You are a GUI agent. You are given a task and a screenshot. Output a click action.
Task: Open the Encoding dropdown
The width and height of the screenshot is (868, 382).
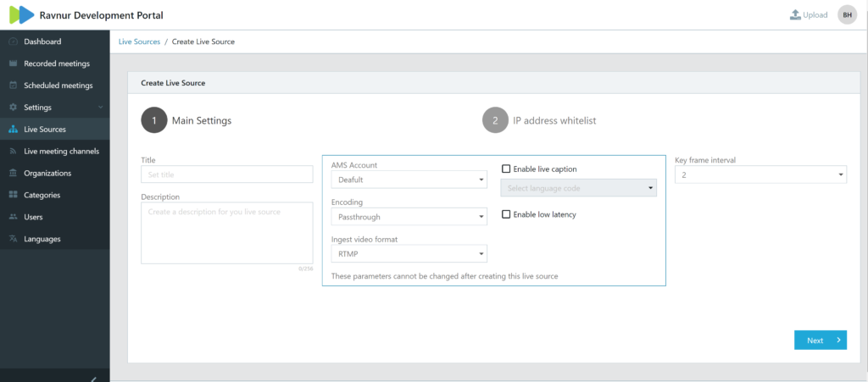click(409, 218)
